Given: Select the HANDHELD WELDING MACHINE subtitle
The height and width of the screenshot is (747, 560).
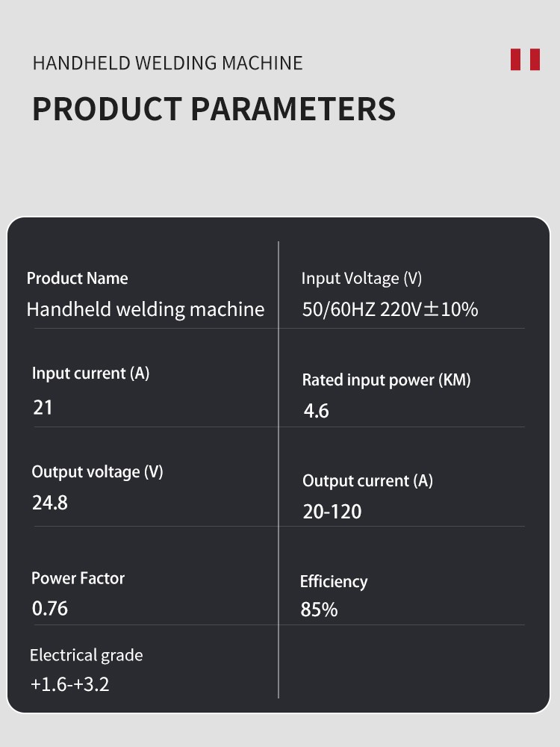Looking at the screenshot, I should (167, 63).
